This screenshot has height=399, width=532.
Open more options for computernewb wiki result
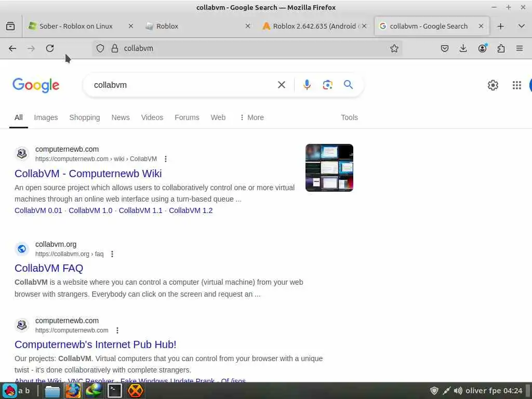tap(166, 159)
